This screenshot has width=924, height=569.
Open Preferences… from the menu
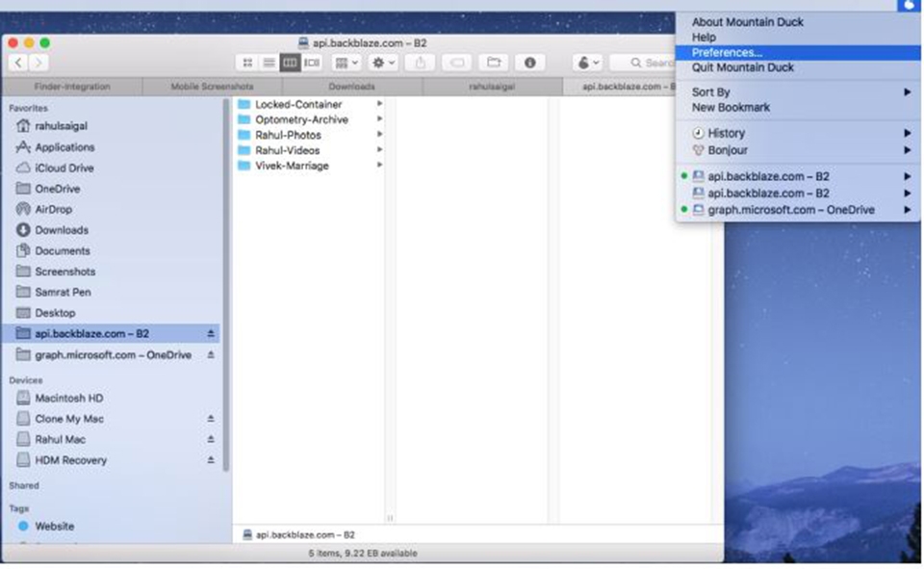[x=799, y=53]
